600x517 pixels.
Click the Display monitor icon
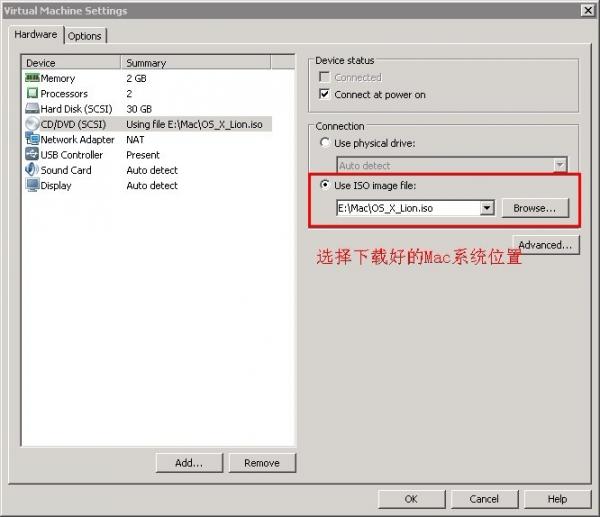coord(32,185)
